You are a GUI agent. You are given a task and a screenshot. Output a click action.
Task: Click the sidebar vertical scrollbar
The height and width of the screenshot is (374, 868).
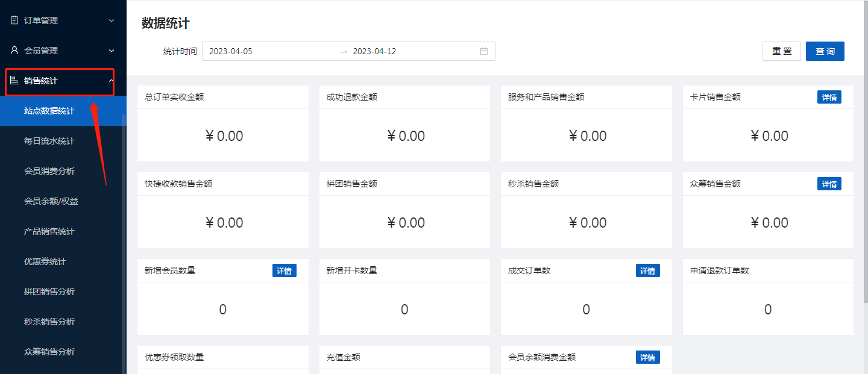[124, 241]
